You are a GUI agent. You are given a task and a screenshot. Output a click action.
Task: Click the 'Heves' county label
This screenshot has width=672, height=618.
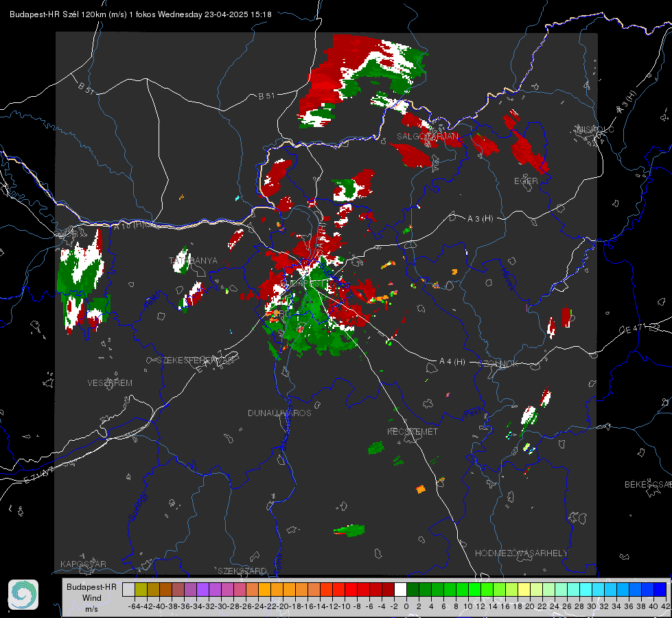[x=508, y=279]
